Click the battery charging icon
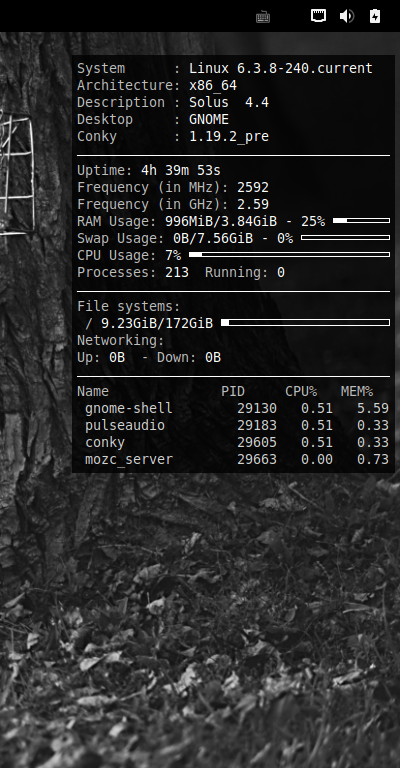 coord(375,16)
